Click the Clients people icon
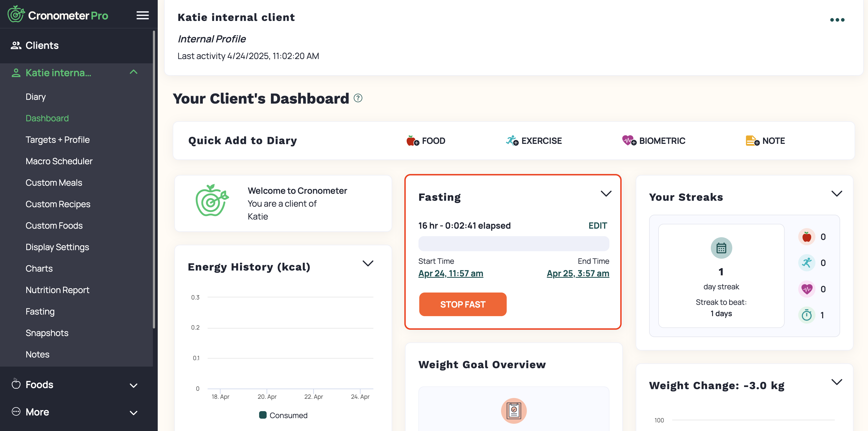868x431 pixels. 16,45
